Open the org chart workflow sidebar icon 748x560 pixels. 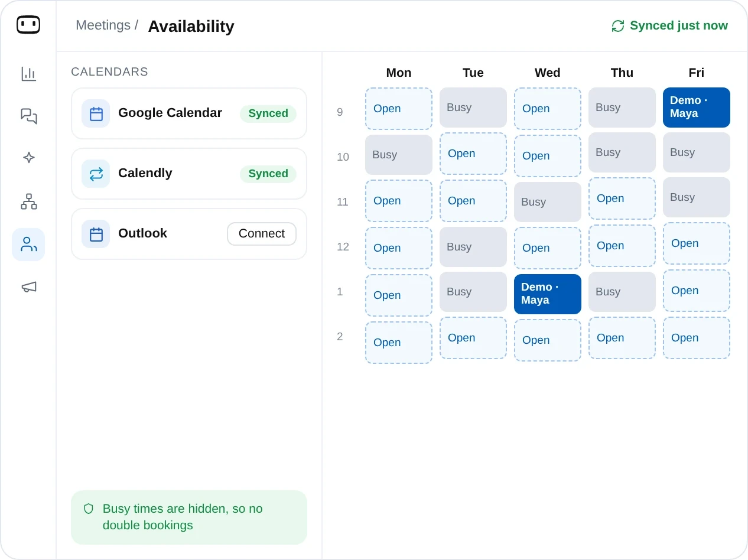(x=28, y=201)
